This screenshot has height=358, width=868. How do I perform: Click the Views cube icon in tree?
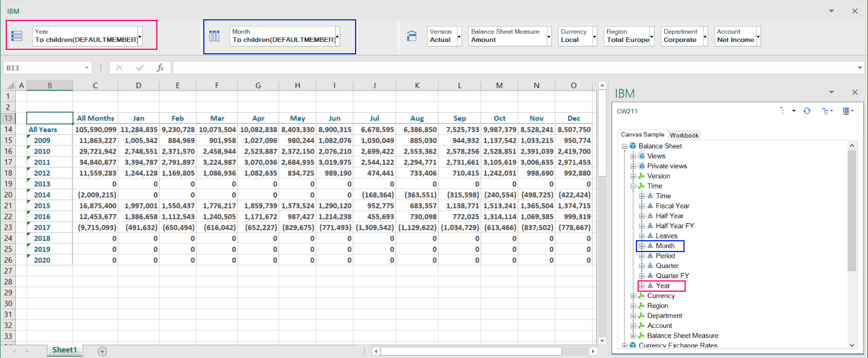click(x=642, y=156)
